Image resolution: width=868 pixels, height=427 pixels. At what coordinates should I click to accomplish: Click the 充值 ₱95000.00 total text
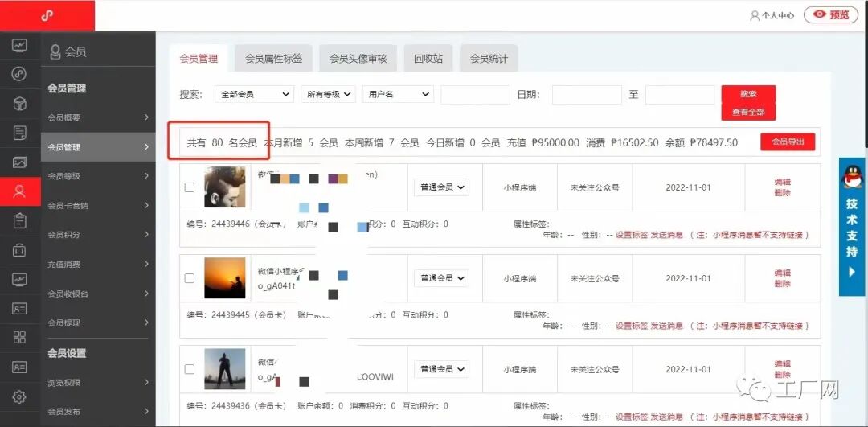pos(543,143)
